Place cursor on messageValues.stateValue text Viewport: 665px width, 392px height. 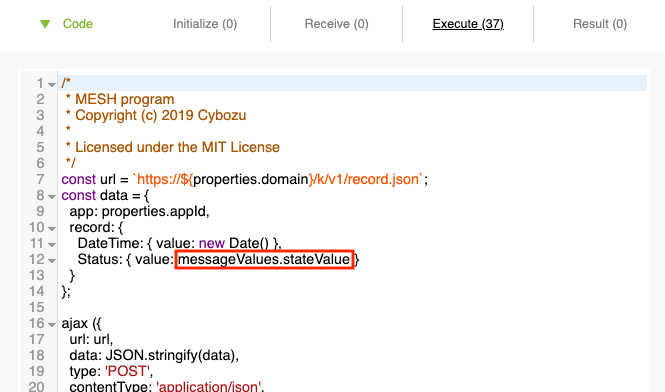pos(264,259)
